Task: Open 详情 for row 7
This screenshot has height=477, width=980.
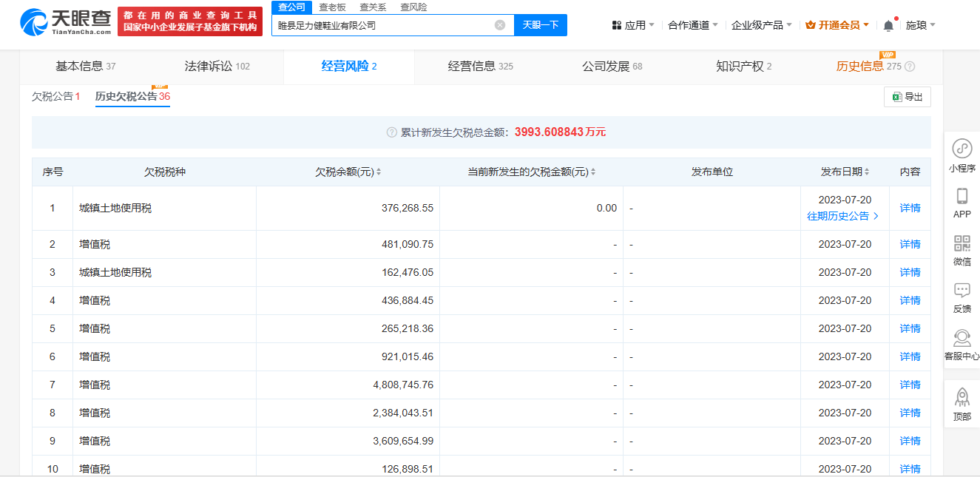Action: 910,385
